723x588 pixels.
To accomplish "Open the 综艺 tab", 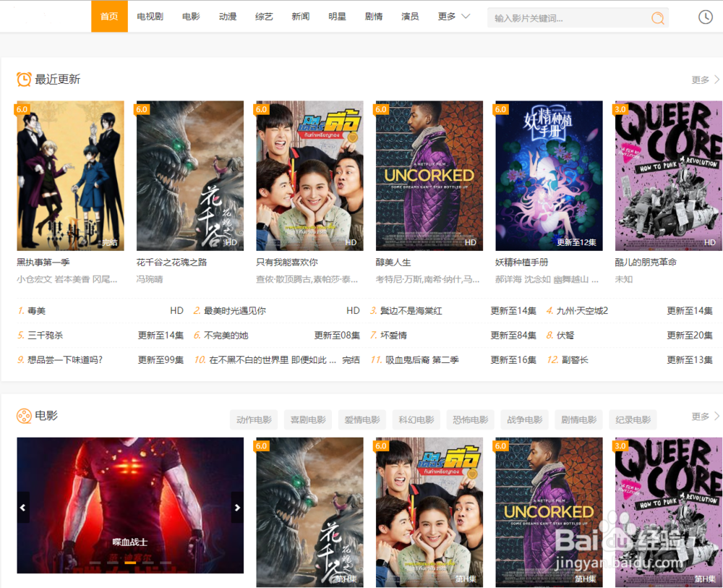I will [x=264, y=17].
